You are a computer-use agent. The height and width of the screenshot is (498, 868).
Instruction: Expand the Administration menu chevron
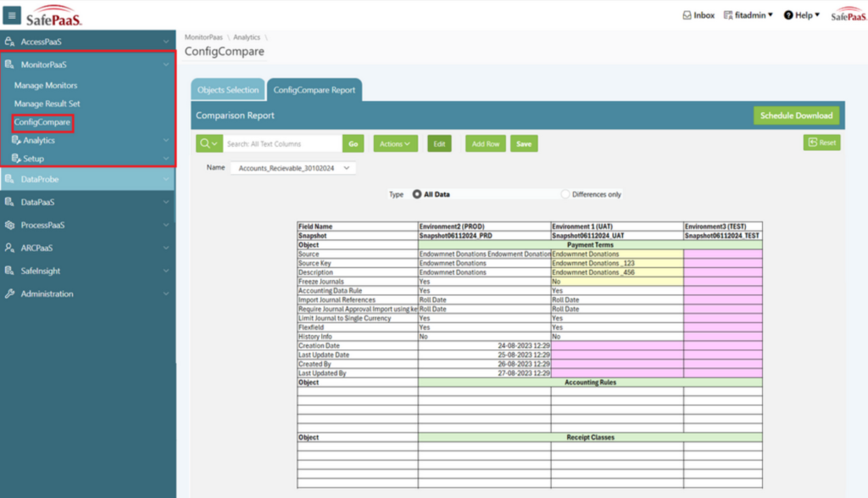point(166,294)
